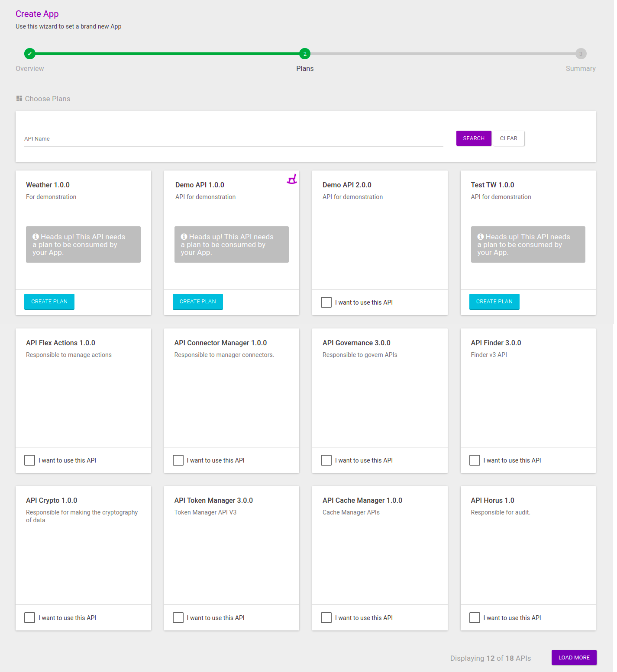
Task: Click the info icon on Demo API 1.0.0 warning
Action: (184, 236)
